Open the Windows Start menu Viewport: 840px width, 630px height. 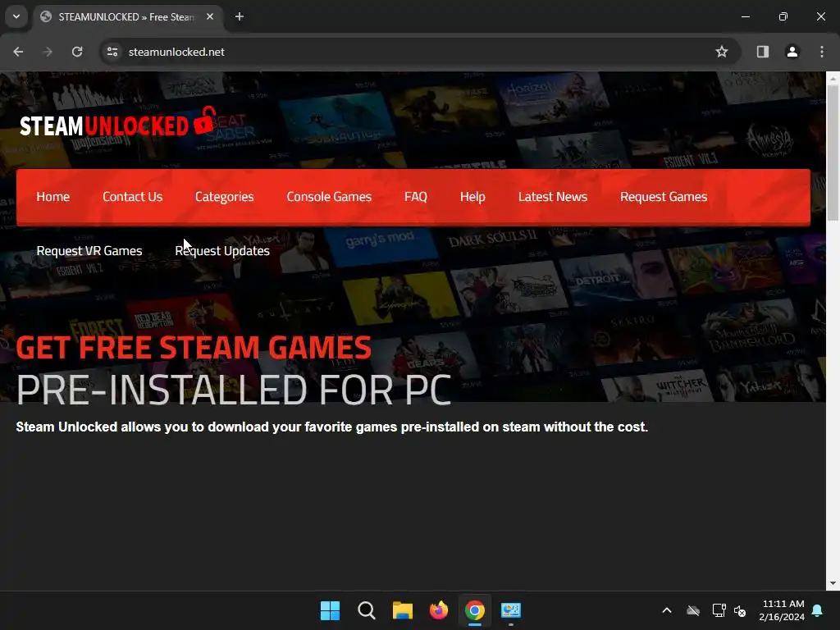pos(330,610)
